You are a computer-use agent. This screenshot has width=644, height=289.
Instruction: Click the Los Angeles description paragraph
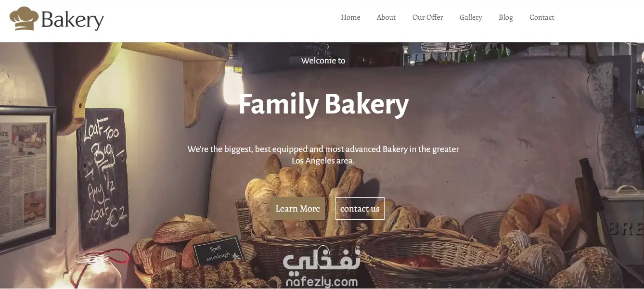(x=323, y=155)
